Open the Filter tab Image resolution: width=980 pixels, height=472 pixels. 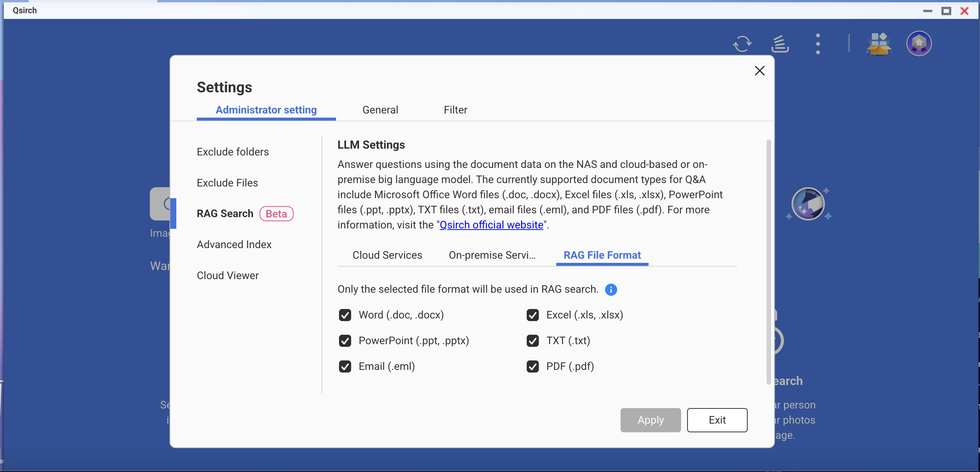pos(455,110)
